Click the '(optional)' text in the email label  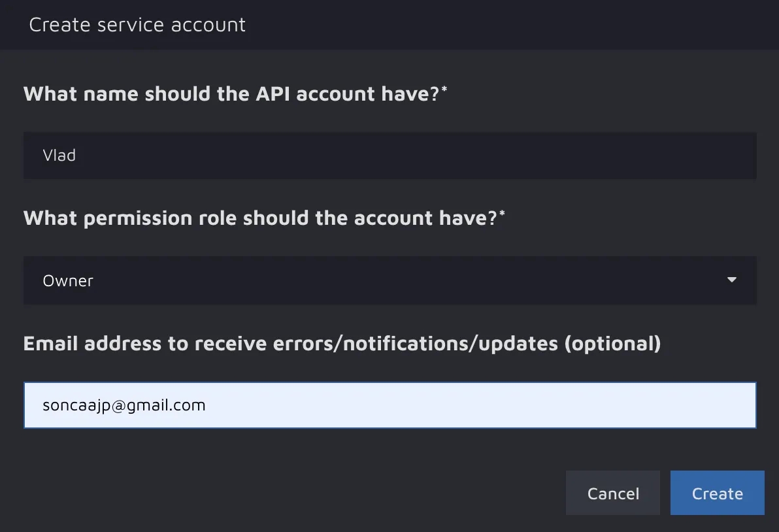click(x=612, y=343)
